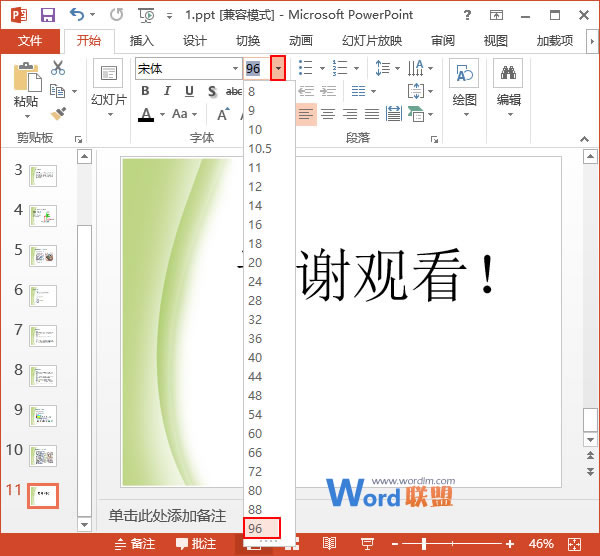
Task: Zoom in with the plus button
Action: 510,543
